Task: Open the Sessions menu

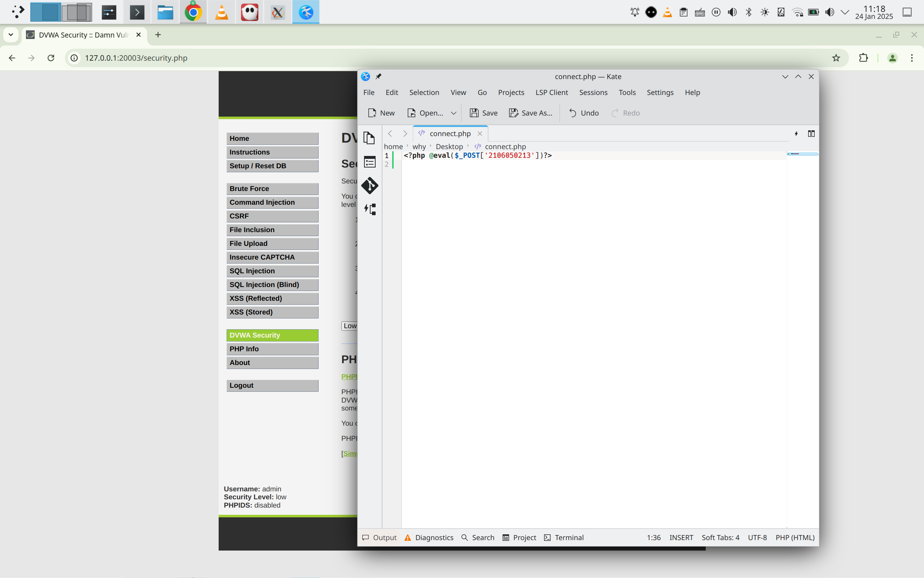Action: (x=593, y=92)
